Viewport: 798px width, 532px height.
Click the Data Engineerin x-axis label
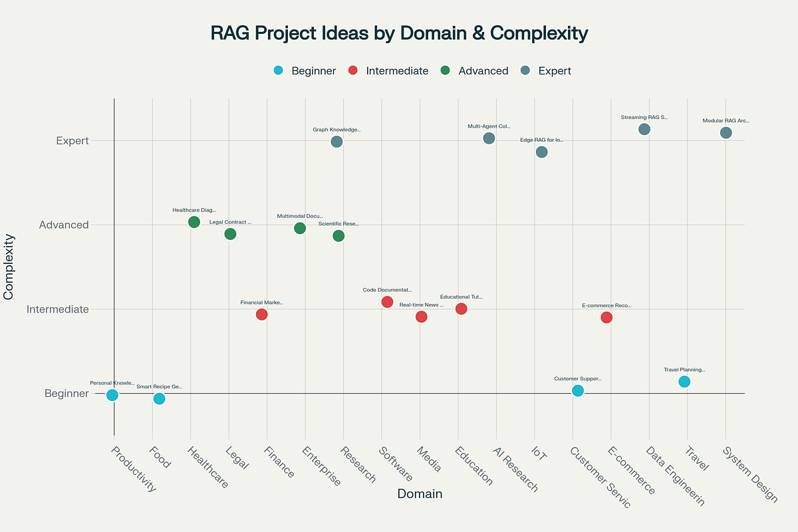[674, 475]
